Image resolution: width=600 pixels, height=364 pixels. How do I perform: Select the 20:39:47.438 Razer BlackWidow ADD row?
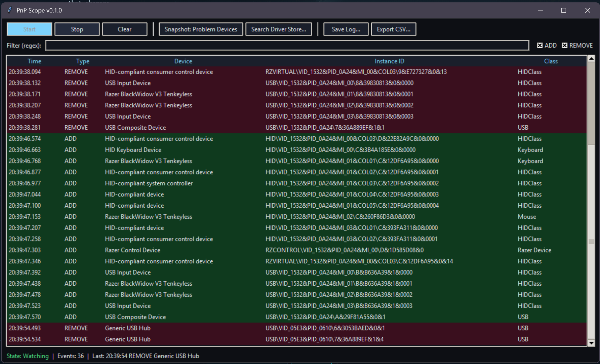296,283
